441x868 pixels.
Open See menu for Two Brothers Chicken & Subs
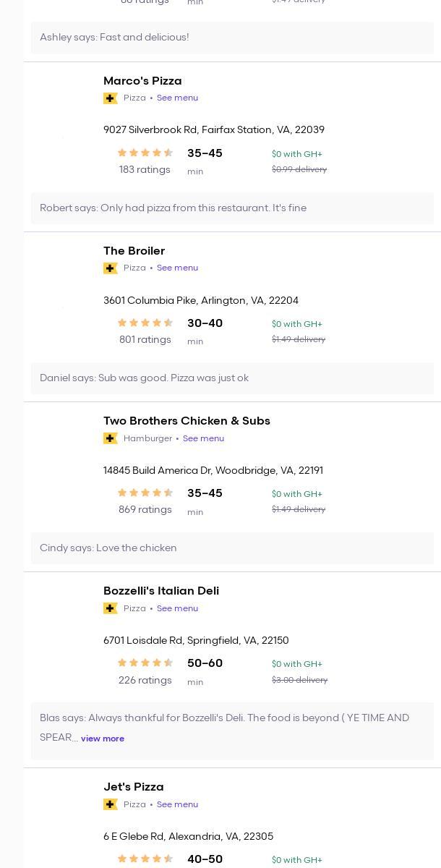pos(203,438)
